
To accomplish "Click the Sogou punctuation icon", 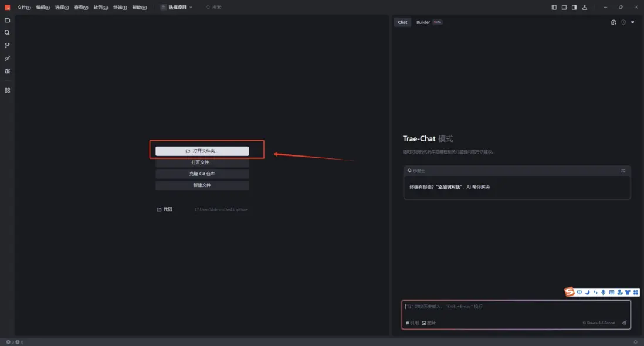I will pyautogui.click(x=595, y=292).
